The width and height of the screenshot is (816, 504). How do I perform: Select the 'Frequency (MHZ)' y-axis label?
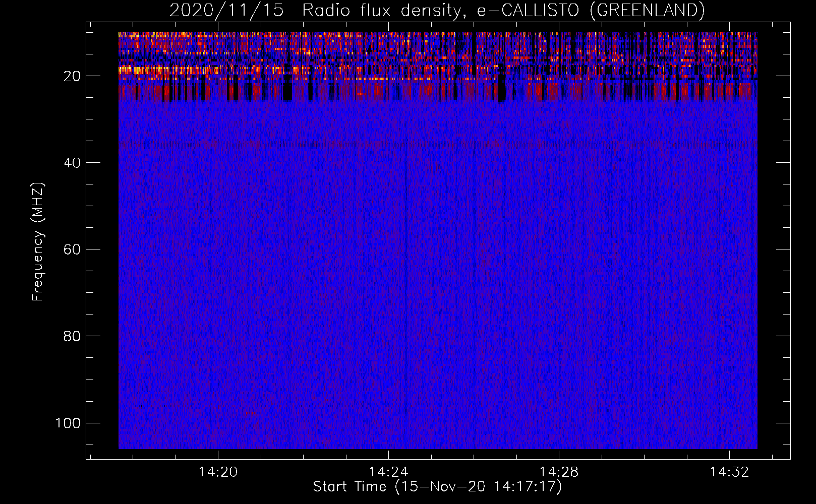[38, 242]
